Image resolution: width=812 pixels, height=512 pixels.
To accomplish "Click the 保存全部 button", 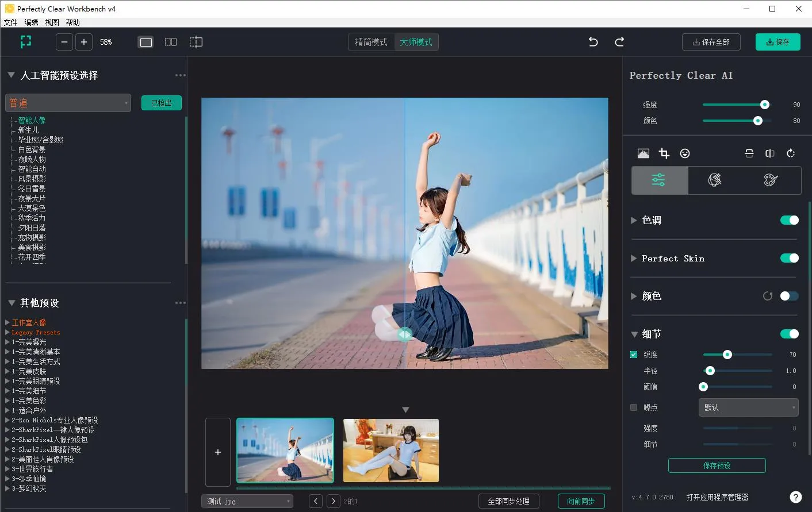I will (x=711, y=42).
